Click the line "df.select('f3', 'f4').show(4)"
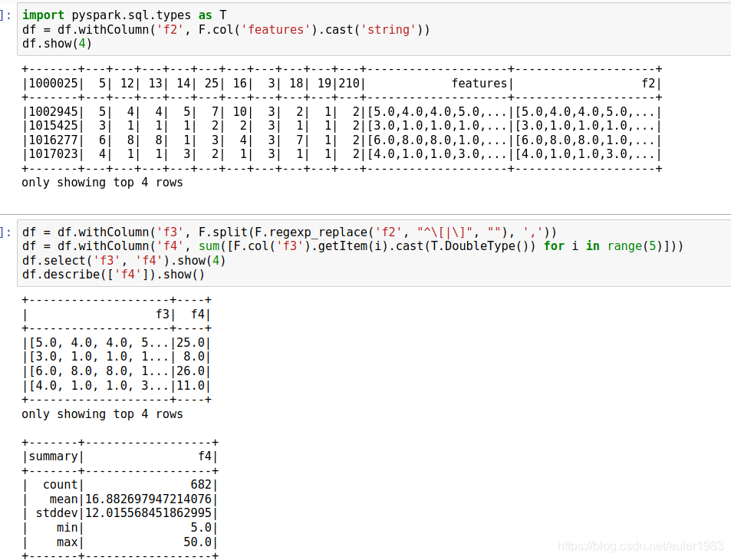The width and height of the screenshot is (731, 560). pyautogui.click(x=124, y=261)
